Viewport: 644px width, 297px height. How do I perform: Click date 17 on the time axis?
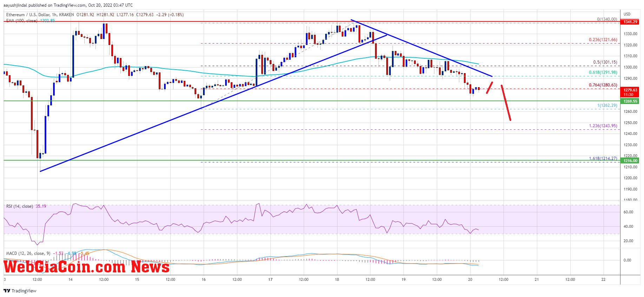click(270, 280)
